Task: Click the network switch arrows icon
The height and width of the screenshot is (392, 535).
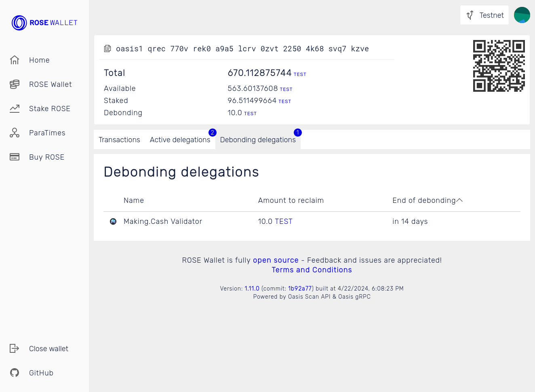Action: [470, 15]
